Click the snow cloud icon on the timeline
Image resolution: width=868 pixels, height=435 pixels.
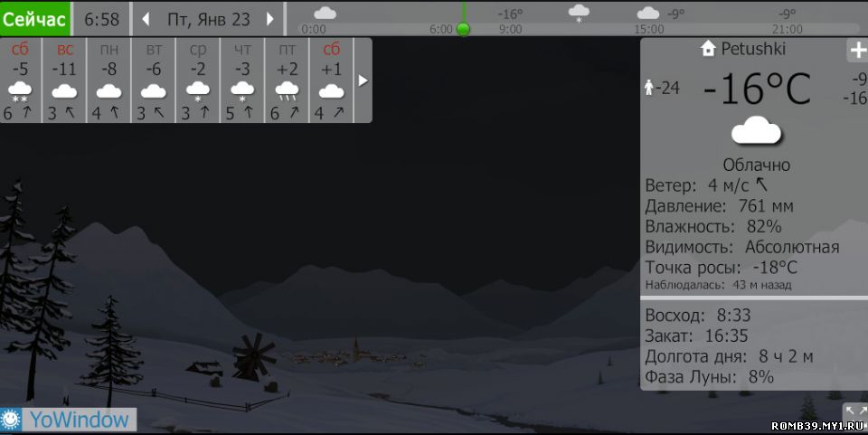click(x=579, y=13)
